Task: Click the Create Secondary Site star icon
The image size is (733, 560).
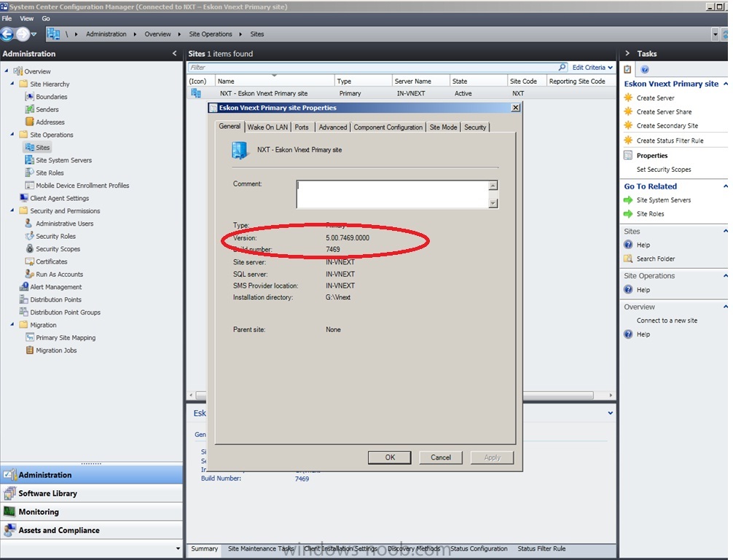Action: coord(628,125)
